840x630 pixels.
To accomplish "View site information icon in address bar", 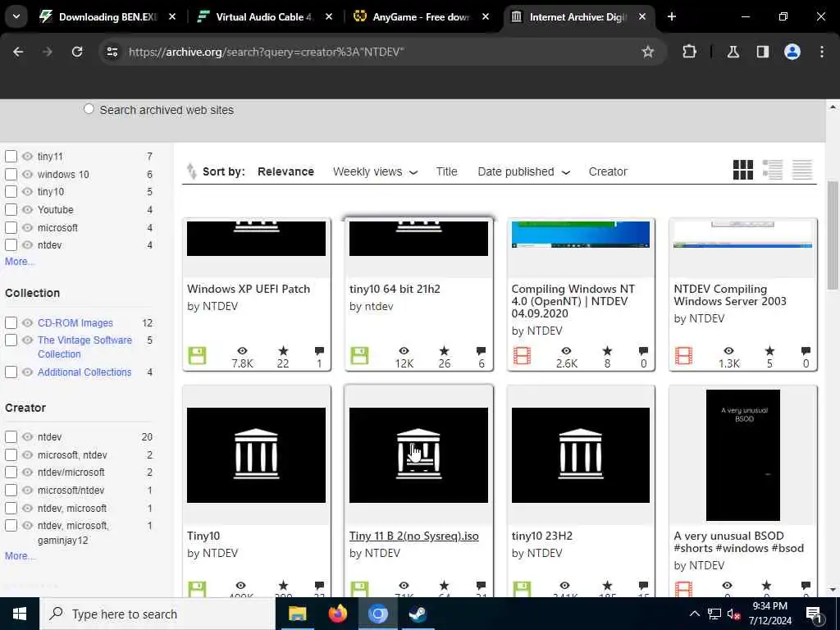I will 112,52.
